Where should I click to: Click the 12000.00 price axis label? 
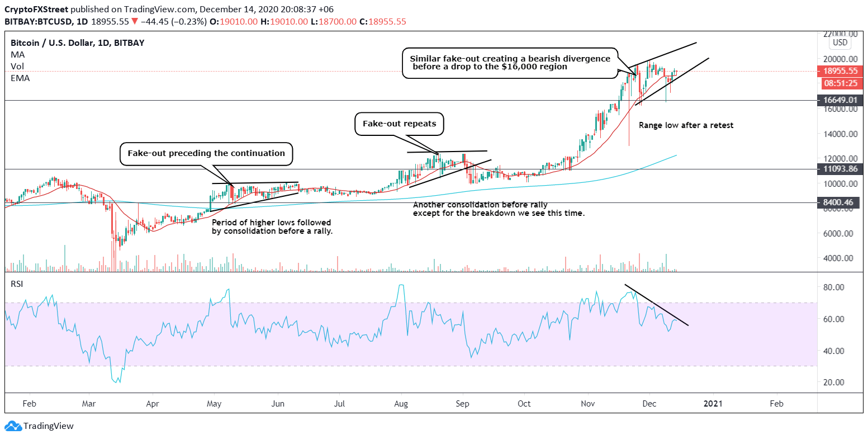[x=839, y=159]
